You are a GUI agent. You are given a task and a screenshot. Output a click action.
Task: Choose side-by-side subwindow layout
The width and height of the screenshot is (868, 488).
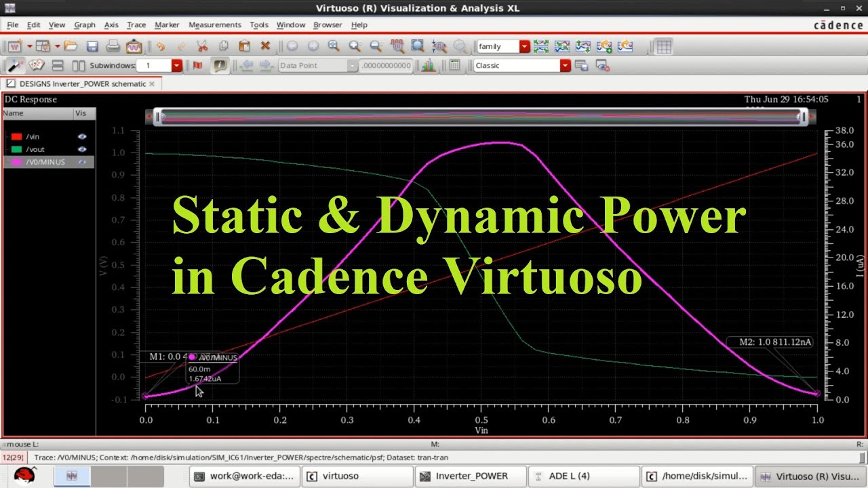pyautogui.click(x=79, y=66)
